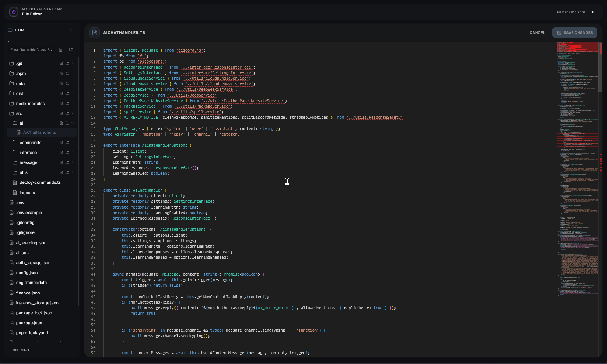The image size is (607, 364).
Task: Click the new file icon in the data row
Action: [x=62, y=84]
